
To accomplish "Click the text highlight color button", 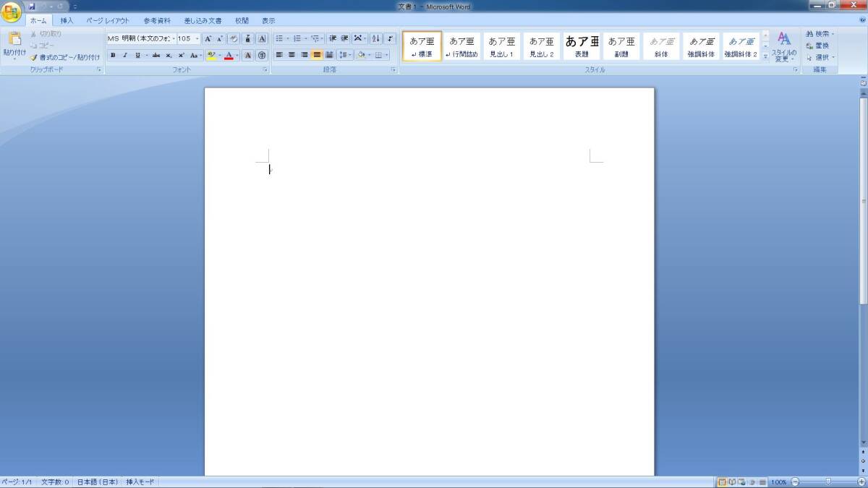I will tap(210, 55).
